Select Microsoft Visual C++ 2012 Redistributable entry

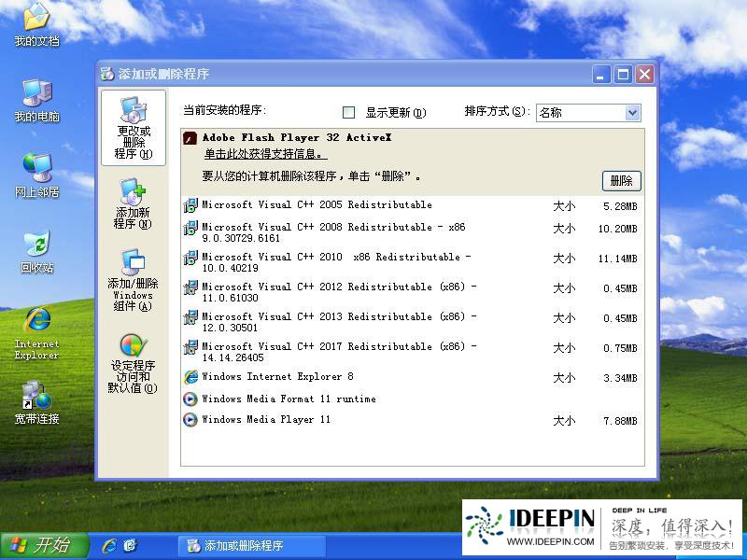tap(412, 292)
